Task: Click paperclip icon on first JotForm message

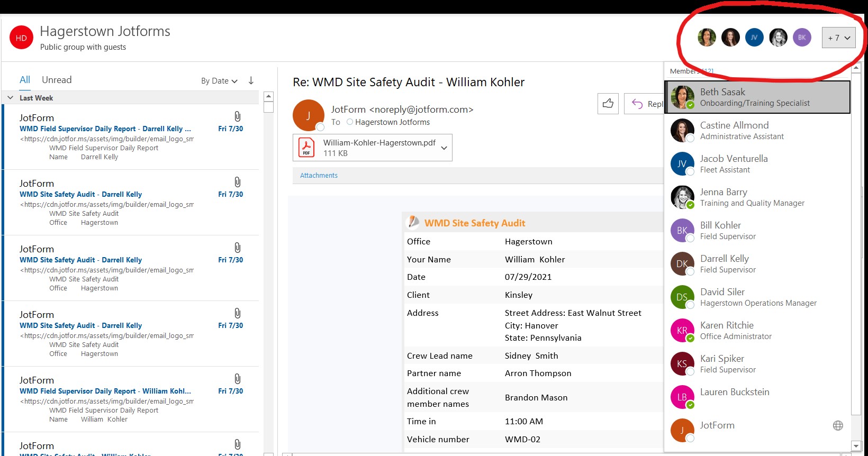Action: point(238,116)
